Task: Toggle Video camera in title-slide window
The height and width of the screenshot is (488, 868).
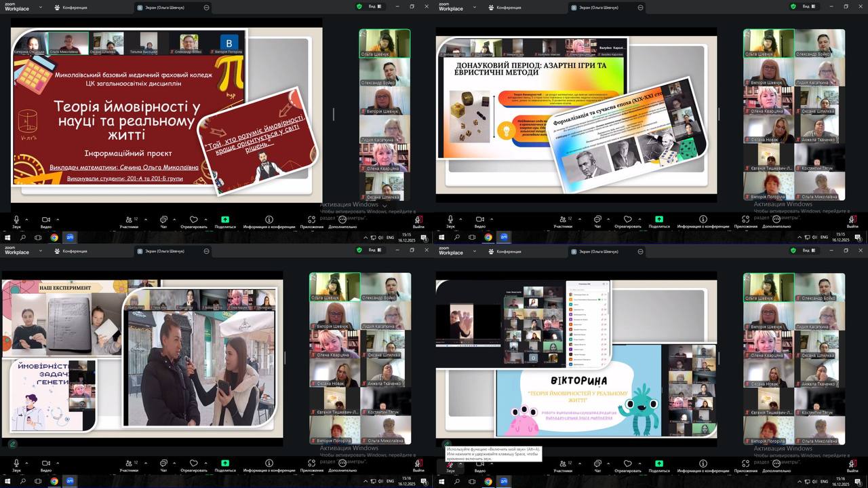Action: [x=45, y=220]
